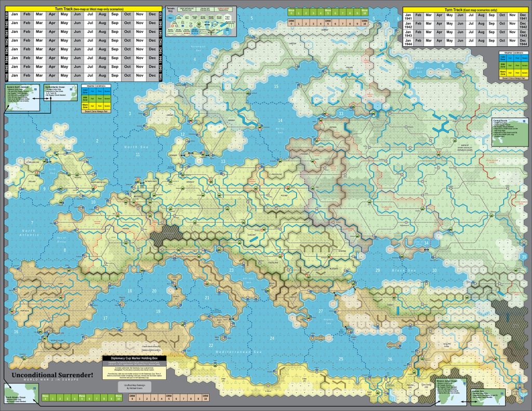Click sea zone number 14 in the Baltic
The height and width of the screenshot is (411, 532).
tap(280, 121)
